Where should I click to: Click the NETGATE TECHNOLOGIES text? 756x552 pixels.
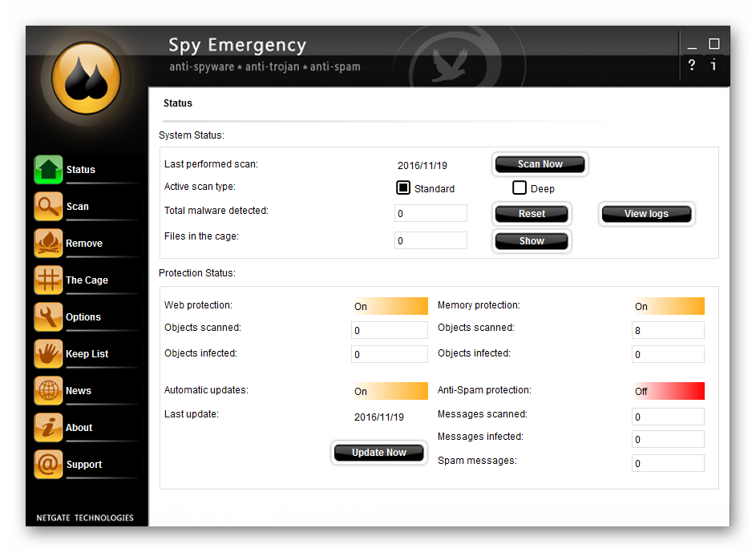point(85,518)
